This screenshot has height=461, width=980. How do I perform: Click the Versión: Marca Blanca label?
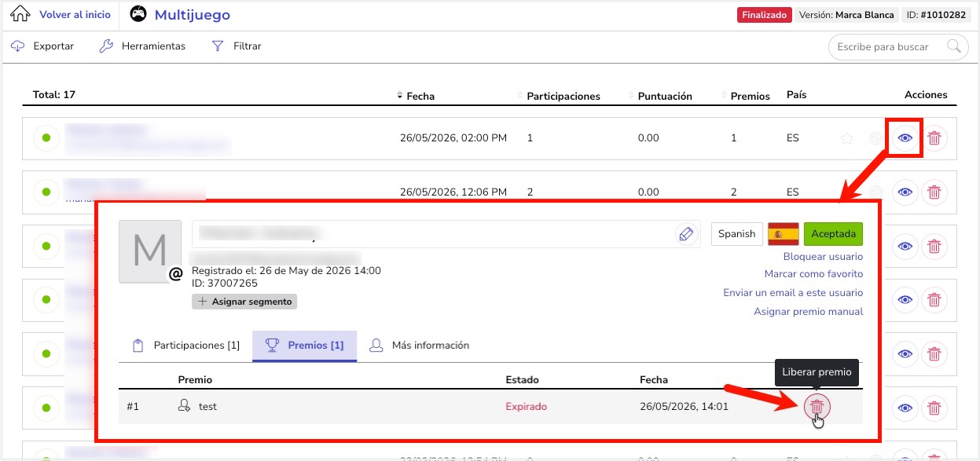click(846, 15)
